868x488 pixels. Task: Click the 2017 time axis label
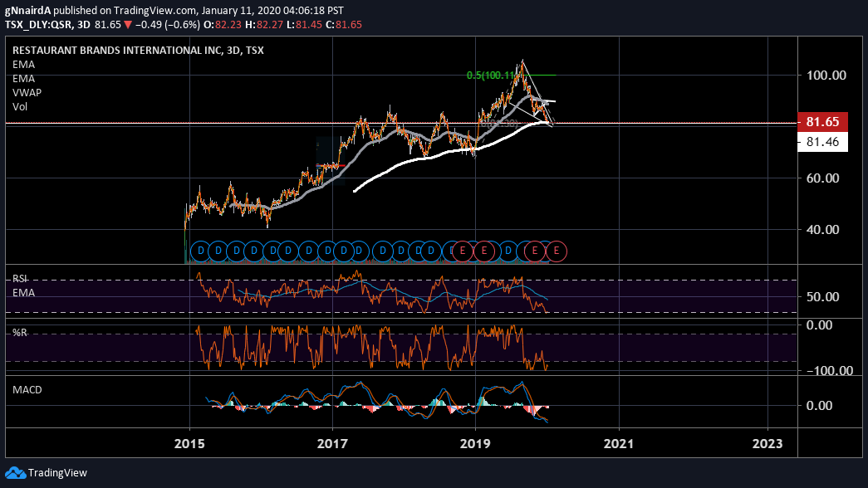[x=332, y=444]
